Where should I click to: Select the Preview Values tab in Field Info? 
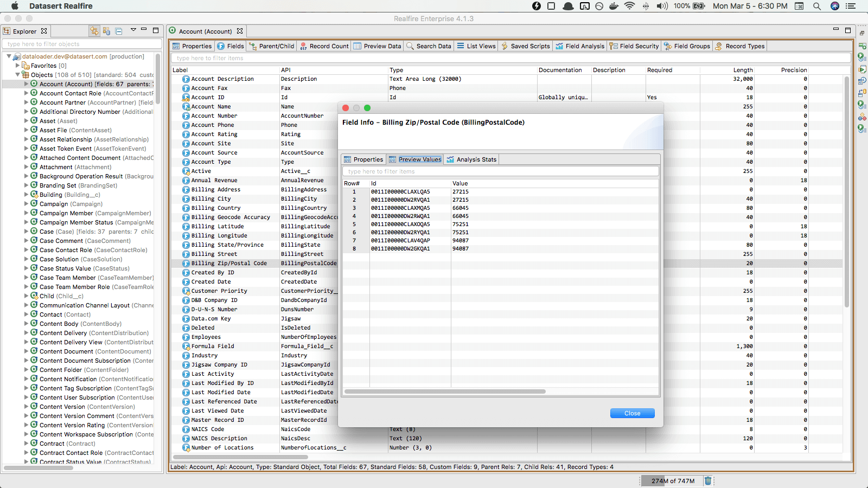click(415, 159)
